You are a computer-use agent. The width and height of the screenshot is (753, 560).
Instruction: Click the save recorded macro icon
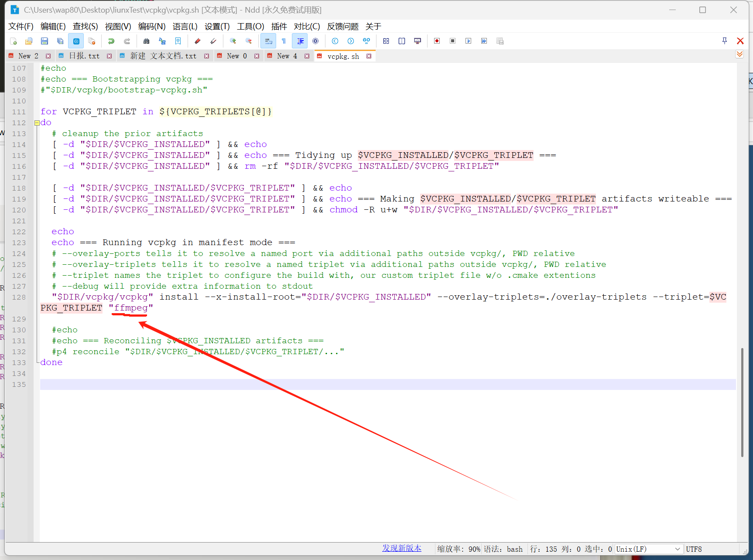[x=500, y=41]
